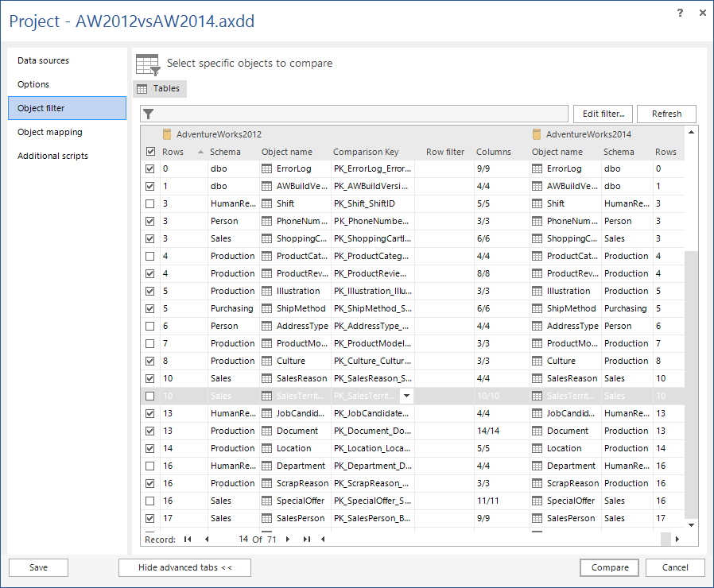Click the Row filter column header

coord(445,152)
